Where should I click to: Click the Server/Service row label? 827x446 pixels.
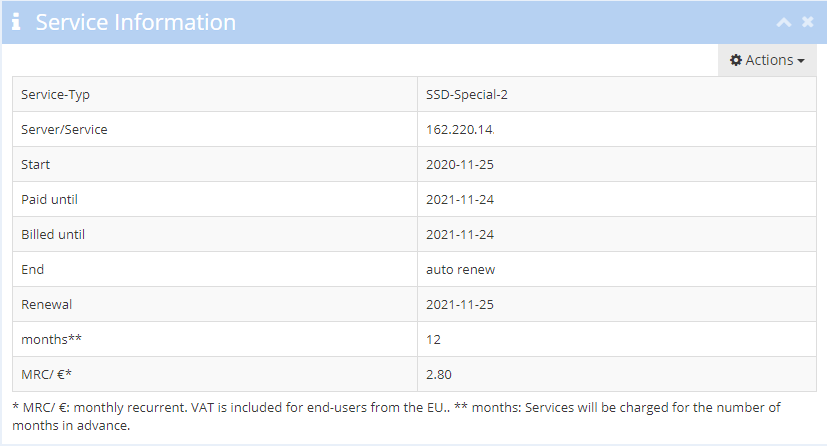(x=64, y=129)
